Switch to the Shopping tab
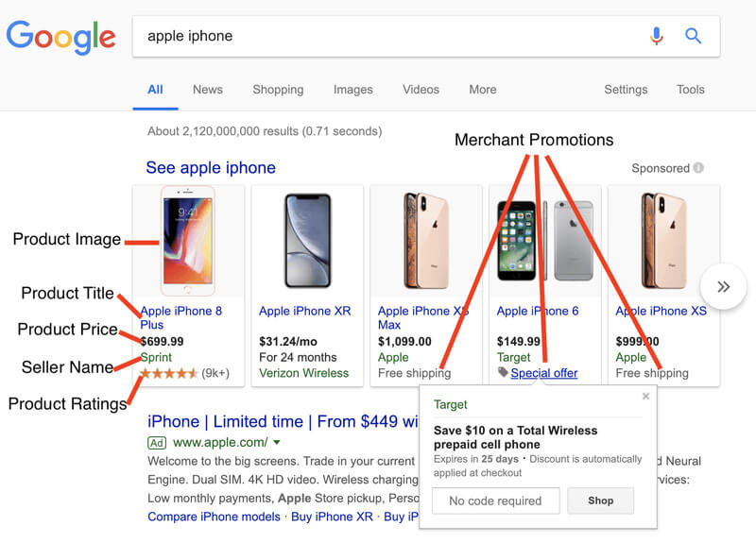The image size is (756, 543). point(278,90)
